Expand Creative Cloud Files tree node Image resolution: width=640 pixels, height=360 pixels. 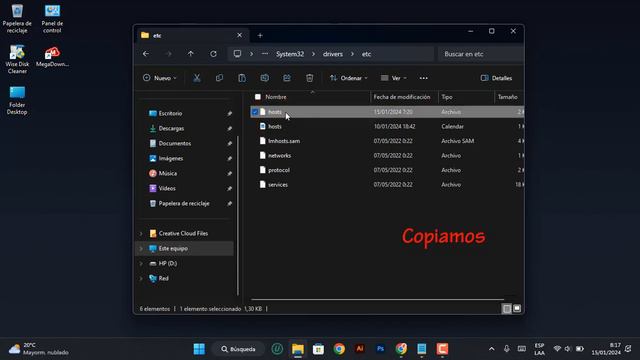pos(141,233)
